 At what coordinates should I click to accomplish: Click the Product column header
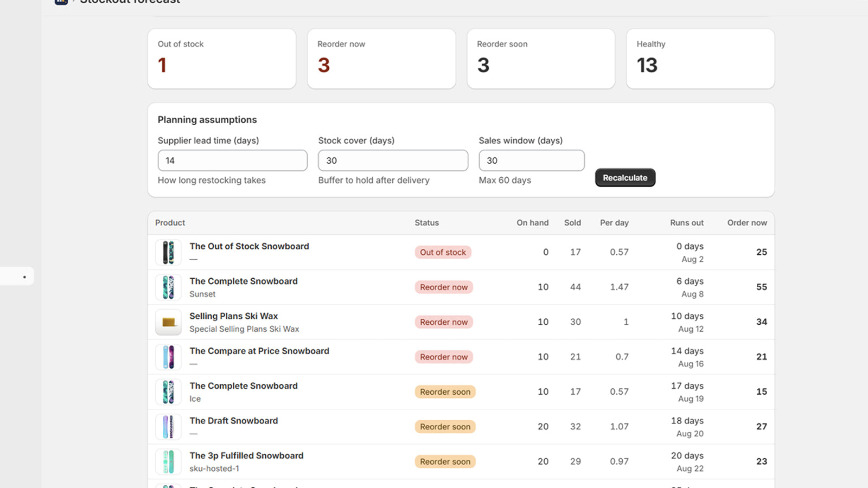[x=170, y=223]
